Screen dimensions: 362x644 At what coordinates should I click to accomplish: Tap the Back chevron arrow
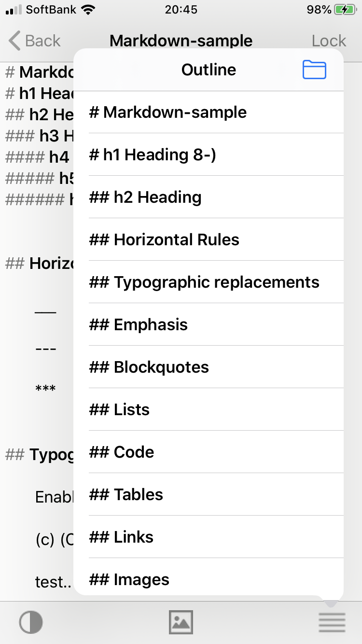point(14,41)
